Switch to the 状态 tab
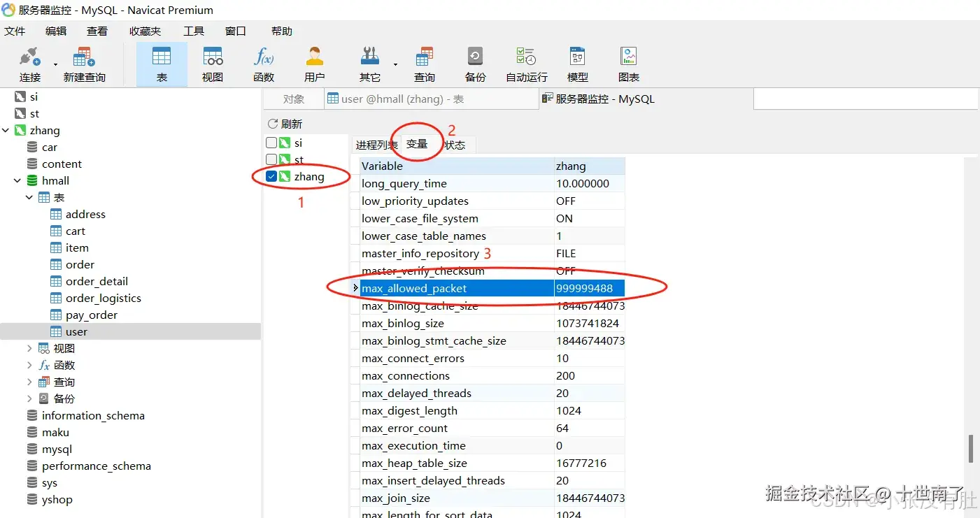 pyautogui.click(x=455, y=145)
